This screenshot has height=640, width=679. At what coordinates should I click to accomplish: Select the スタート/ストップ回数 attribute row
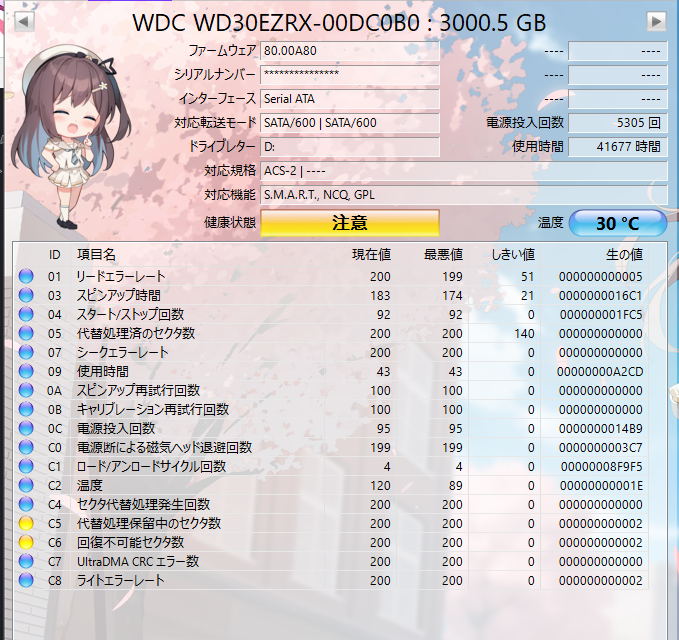click(331, 314)
